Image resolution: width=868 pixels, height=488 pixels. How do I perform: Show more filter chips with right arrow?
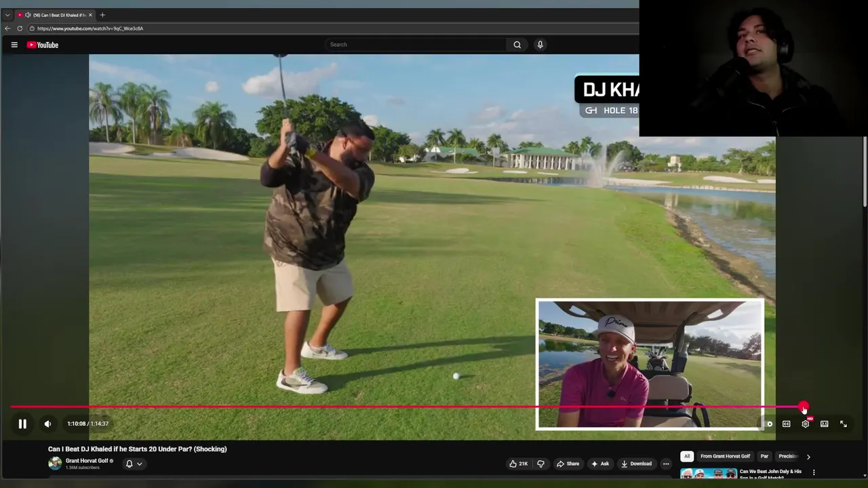[808, 457]
